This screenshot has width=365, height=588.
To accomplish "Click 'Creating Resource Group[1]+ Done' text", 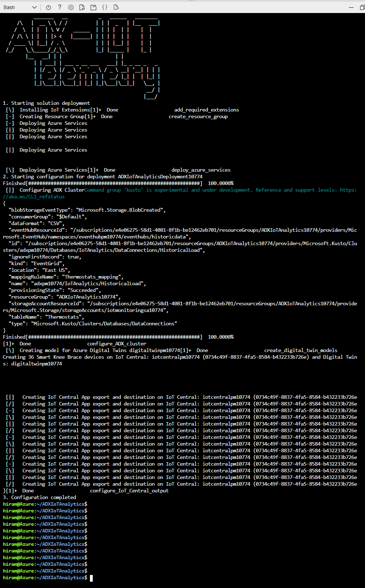I will tap(66, 116).
